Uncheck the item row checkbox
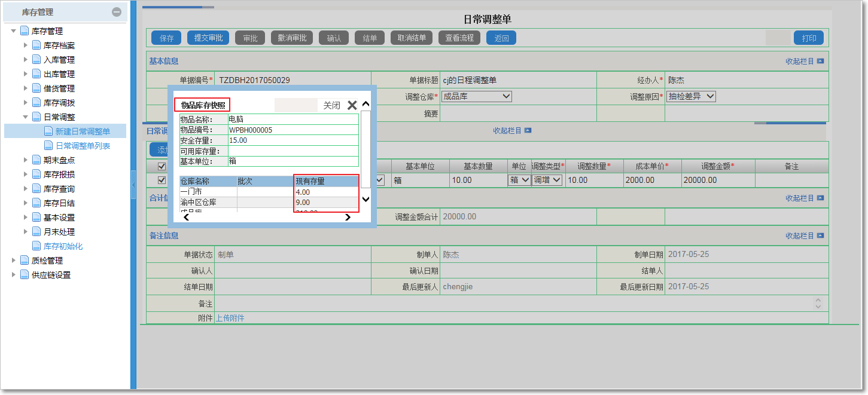 pos(161,180)
